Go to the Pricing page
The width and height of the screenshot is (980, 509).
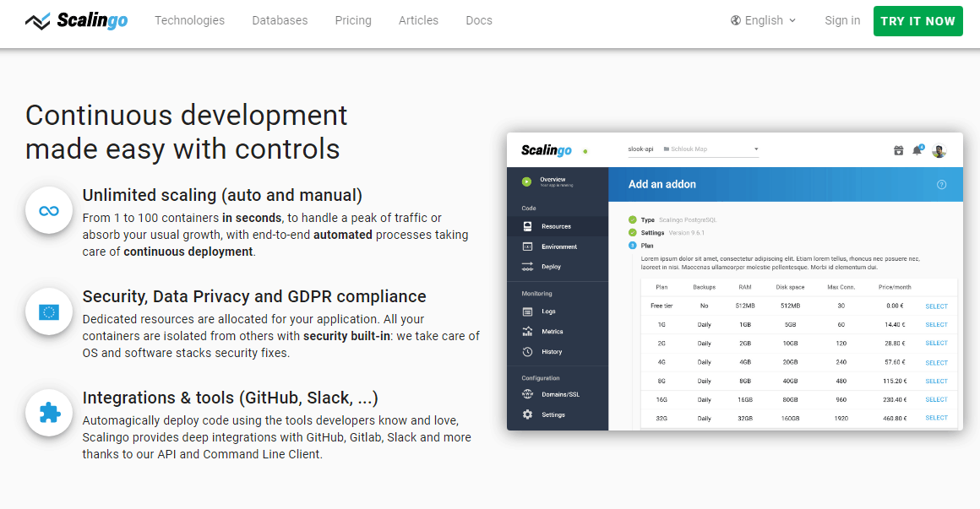click(x=353, y=20)
